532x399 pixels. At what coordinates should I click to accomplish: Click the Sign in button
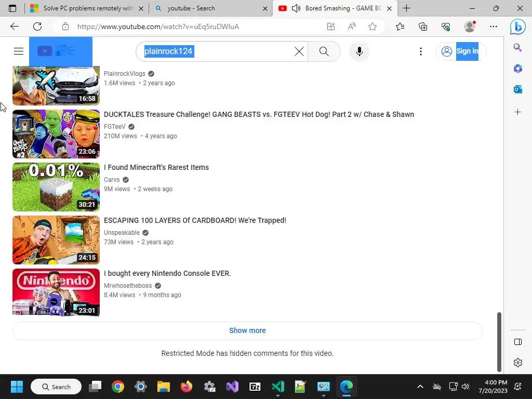pyautogui.click(x=461, y=51)
